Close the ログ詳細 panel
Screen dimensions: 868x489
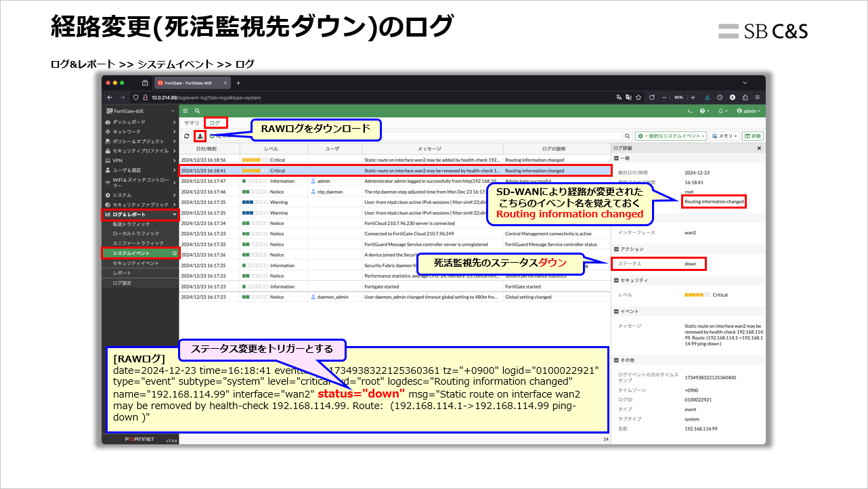click(x=759, y=148)
